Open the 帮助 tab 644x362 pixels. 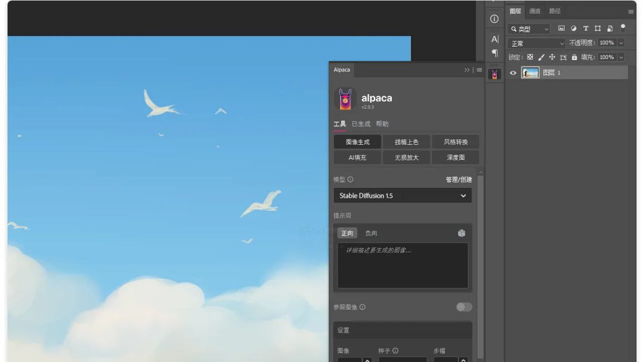[382, 124]
